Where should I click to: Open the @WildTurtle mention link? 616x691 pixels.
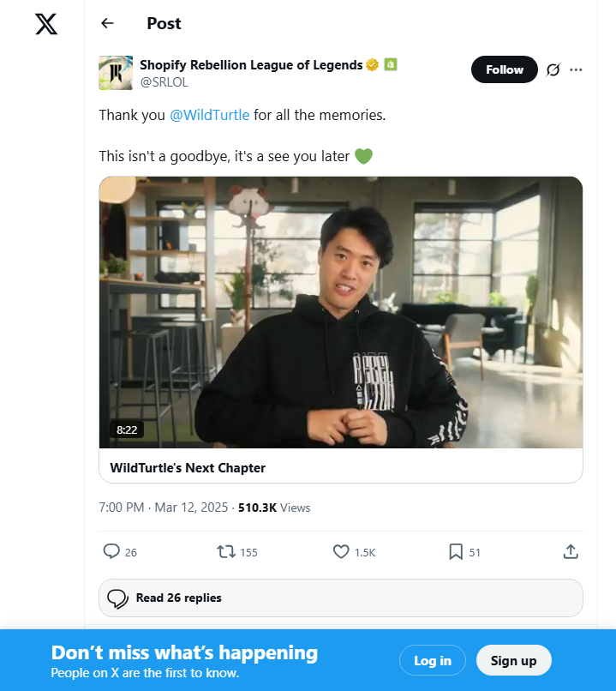(x=210, y=115)
